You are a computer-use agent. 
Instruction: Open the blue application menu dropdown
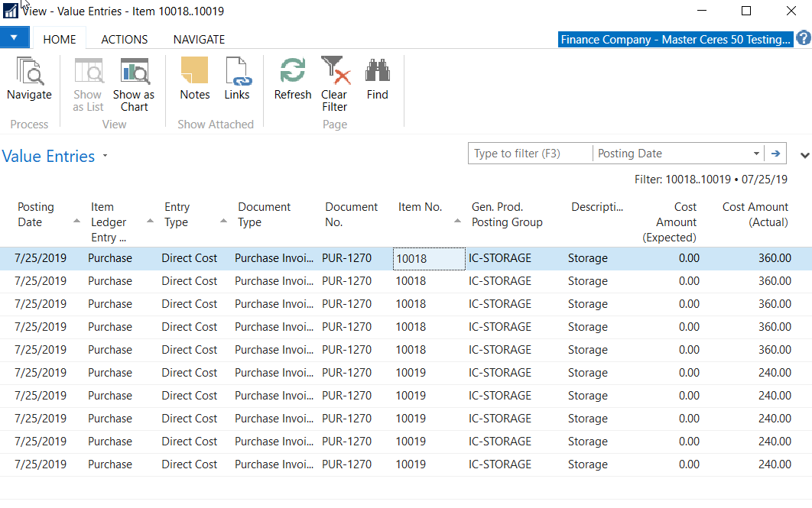point(15,38)
